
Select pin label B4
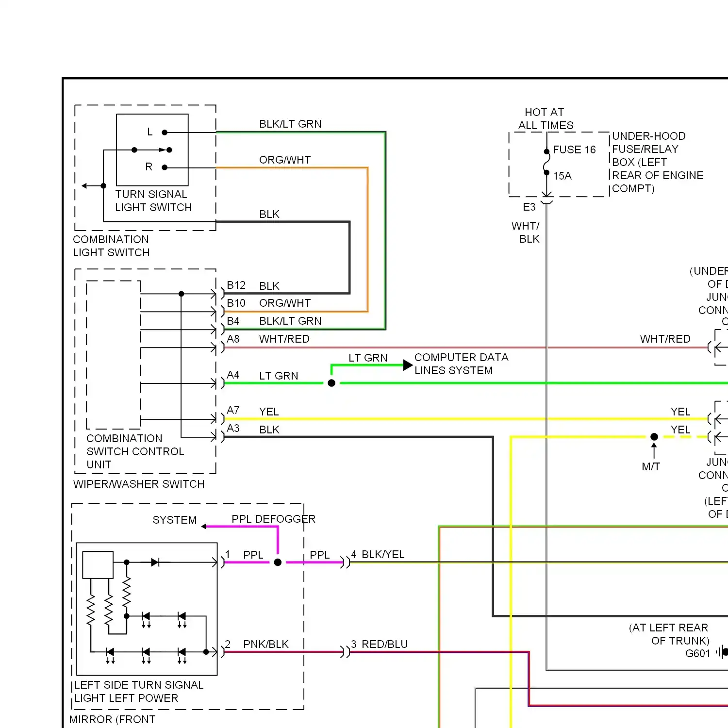233,321
